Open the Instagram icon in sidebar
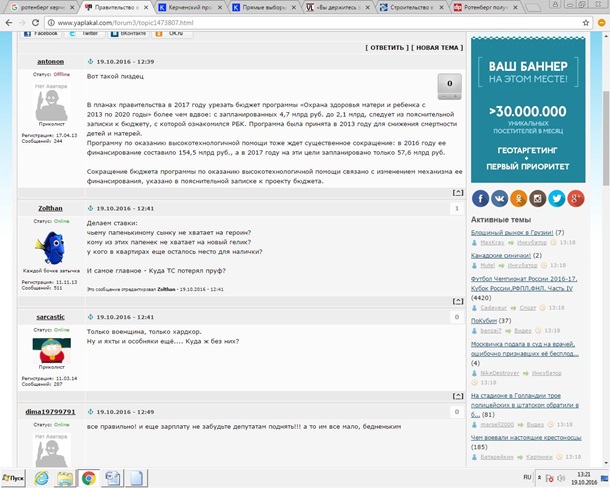 coord(538,198)
